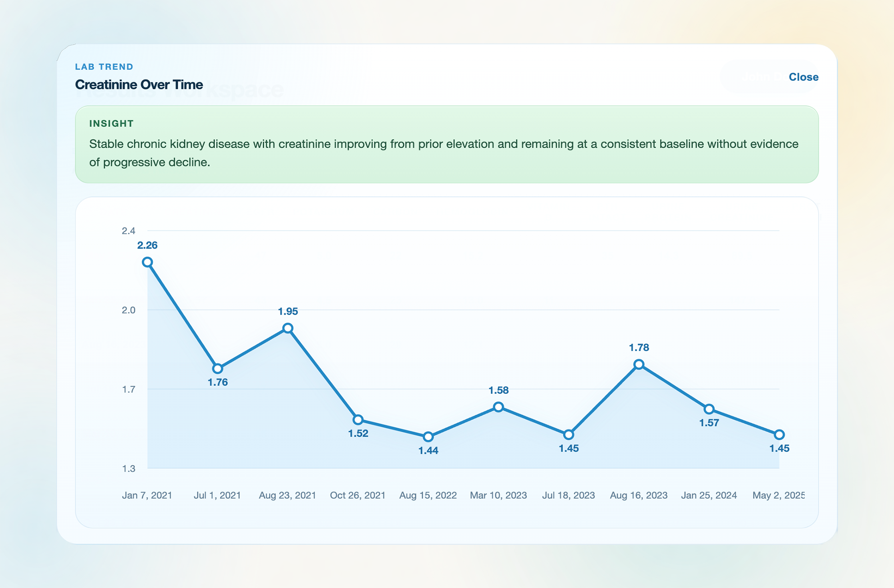894x588 pixels.
Task: Click the 1.78 data point marker
Action: click(639, 364)
